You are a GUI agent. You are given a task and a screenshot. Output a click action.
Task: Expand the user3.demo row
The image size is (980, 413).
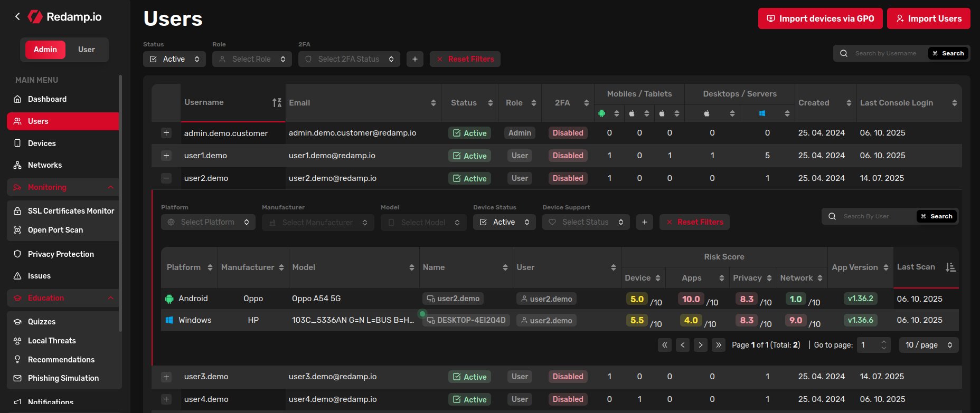pos(166,377)
